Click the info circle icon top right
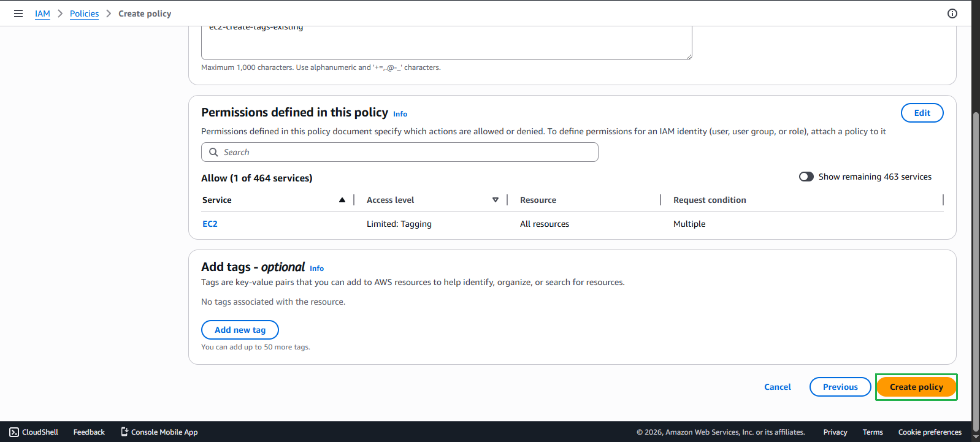Screen dimensions: 980x442 (952, 13)
